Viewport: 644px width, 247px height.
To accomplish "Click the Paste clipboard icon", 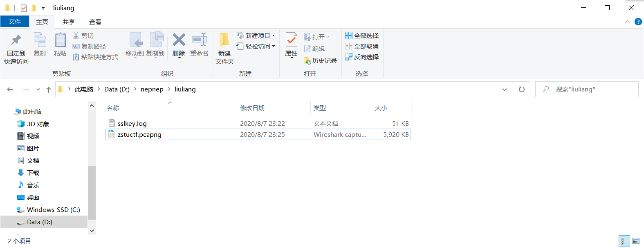I will tap(60, 40).
